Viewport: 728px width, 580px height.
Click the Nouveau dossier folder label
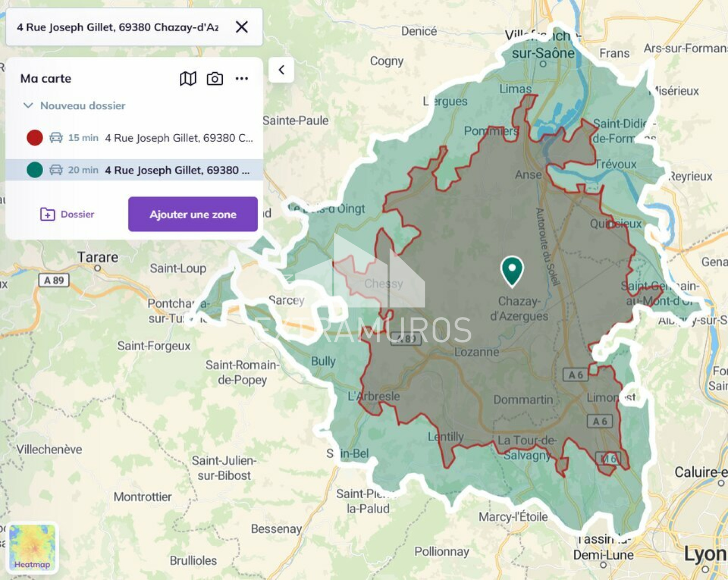(83, 106)
